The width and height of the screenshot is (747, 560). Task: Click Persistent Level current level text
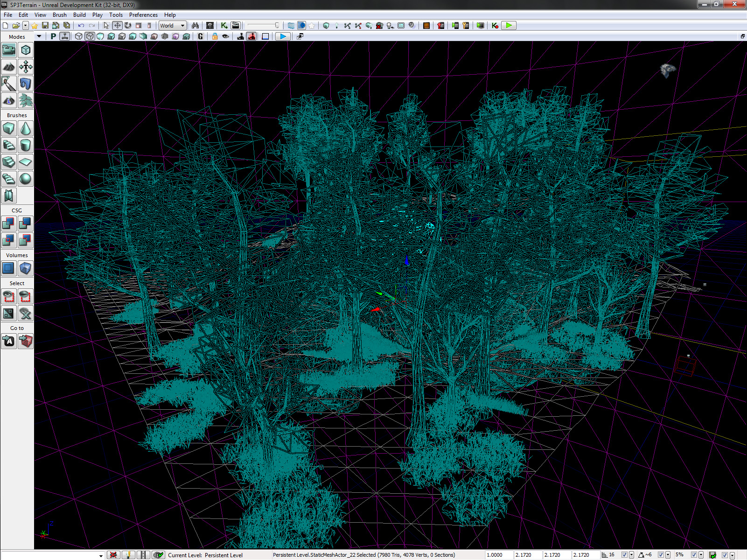[x=223, y=555]
